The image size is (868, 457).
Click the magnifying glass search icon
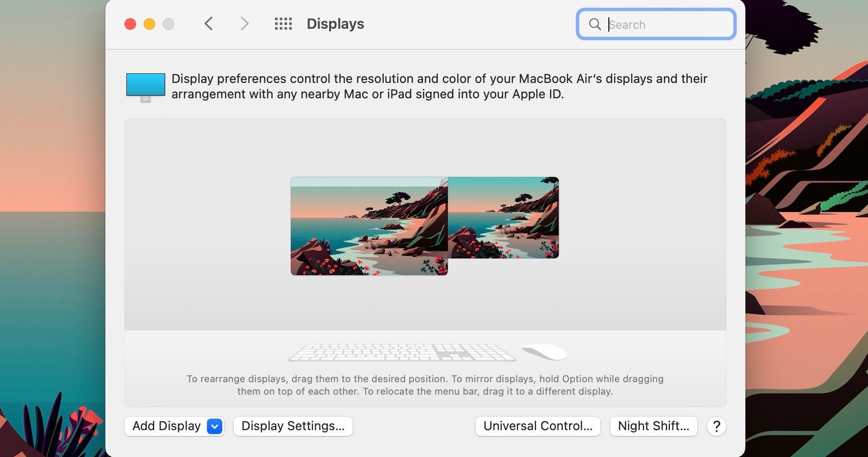[594, 24]
